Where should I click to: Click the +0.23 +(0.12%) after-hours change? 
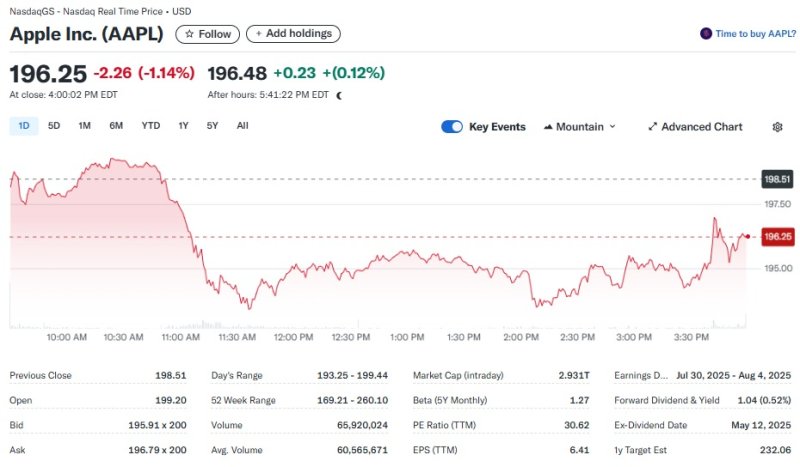click(x=329, y=73)
